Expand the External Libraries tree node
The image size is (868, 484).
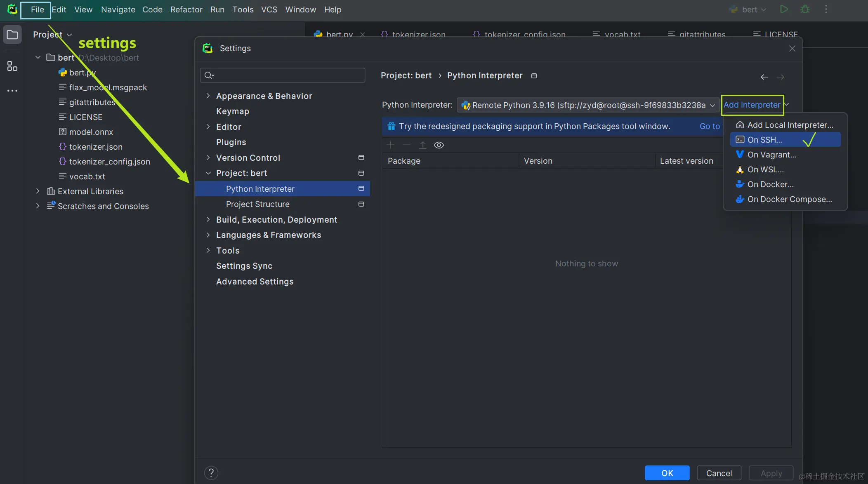point(38,191)
